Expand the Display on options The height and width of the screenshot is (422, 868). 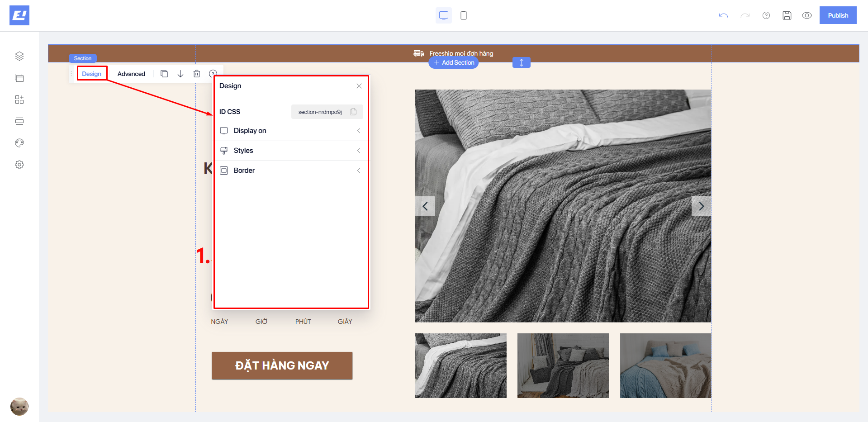click(291, 131)
